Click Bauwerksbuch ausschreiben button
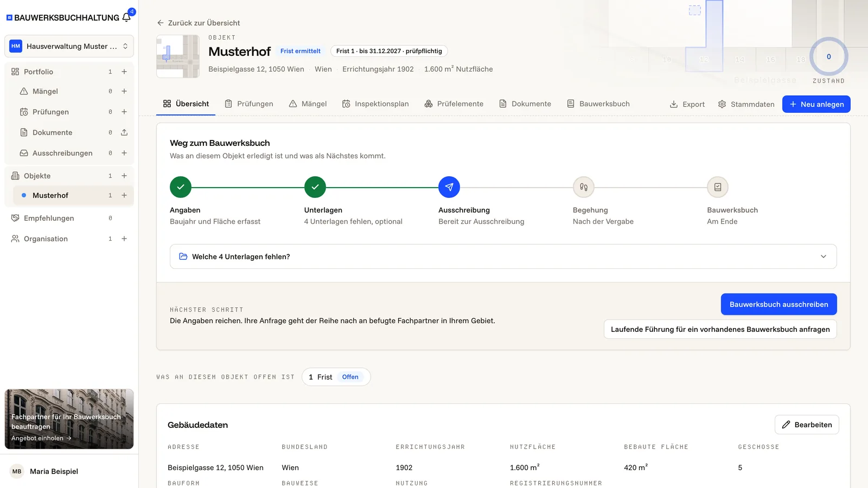The height and width of the screenshot is (488, 868). pyautogui.click(x=779, y=304)
